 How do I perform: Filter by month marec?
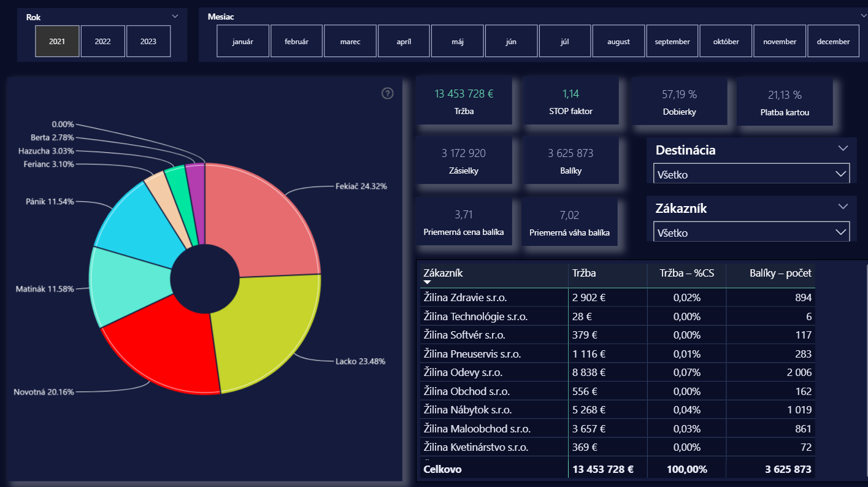coord(350,42)
